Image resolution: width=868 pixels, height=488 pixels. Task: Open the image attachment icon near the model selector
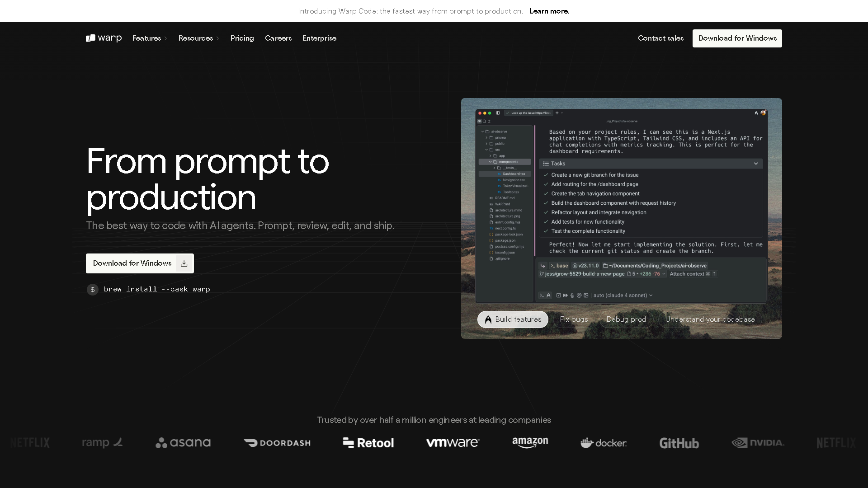[586, 295]
